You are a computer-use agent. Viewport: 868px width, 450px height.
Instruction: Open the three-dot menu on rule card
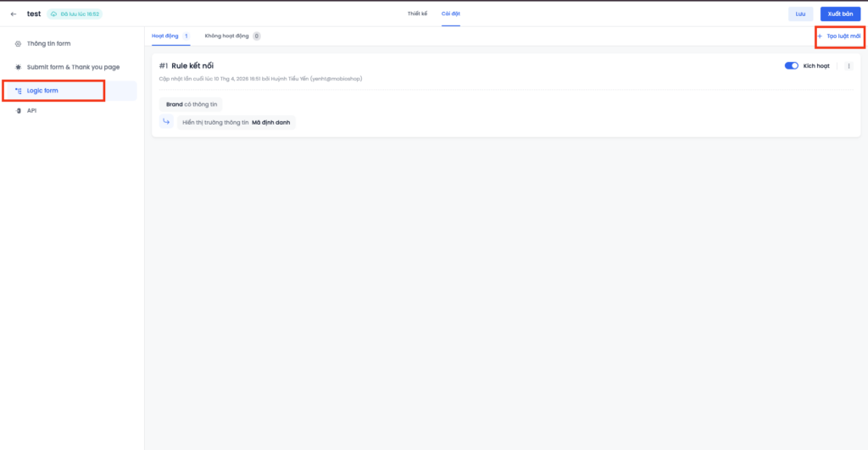tap(849, 65)
